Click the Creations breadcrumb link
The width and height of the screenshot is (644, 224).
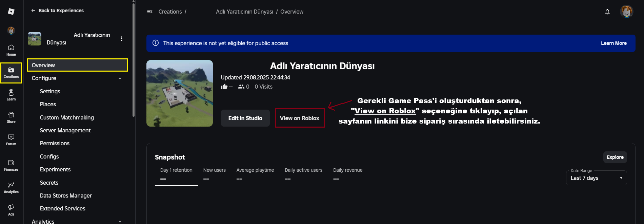(170, 12)
